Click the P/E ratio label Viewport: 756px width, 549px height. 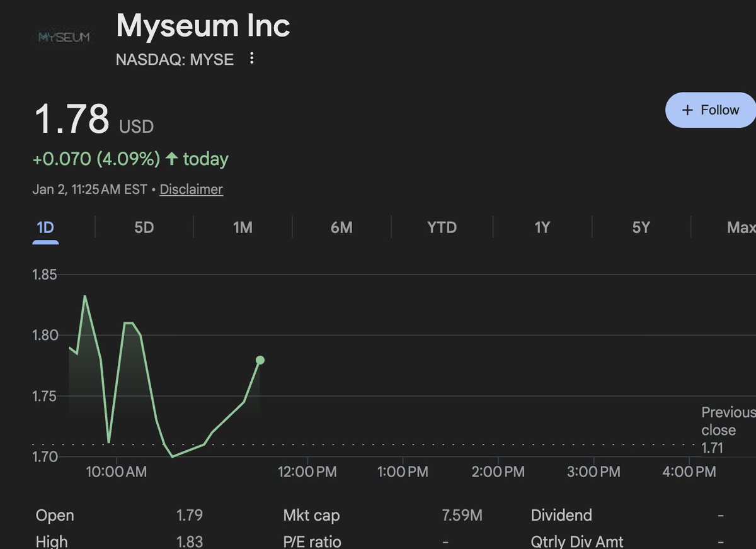(312, 541)
